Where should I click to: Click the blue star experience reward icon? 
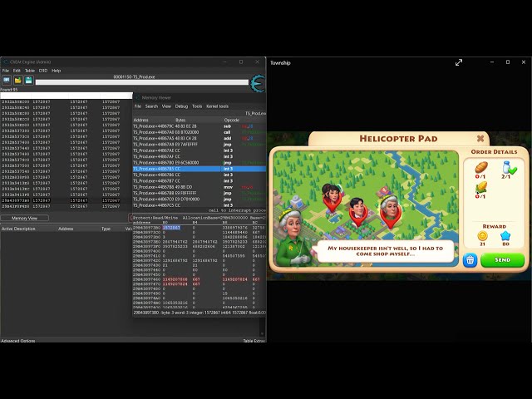pyautogui.click(x=505, y=235)
